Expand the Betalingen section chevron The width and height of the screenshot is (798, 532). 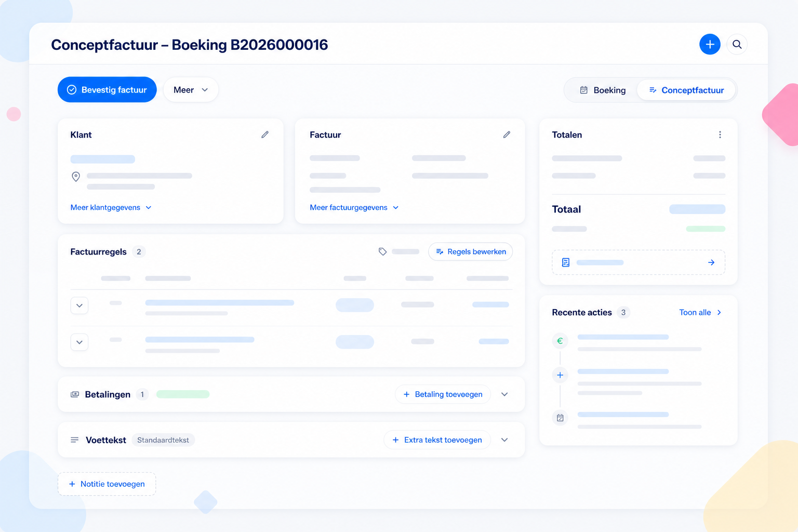coord(504,394)
